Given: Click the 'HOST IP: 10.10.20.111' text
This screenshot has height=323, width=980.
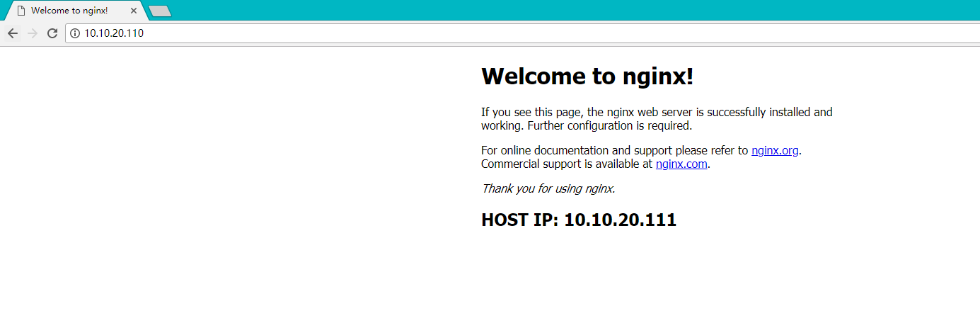Looking at the screenshot, I should click(x=579, y=220).
